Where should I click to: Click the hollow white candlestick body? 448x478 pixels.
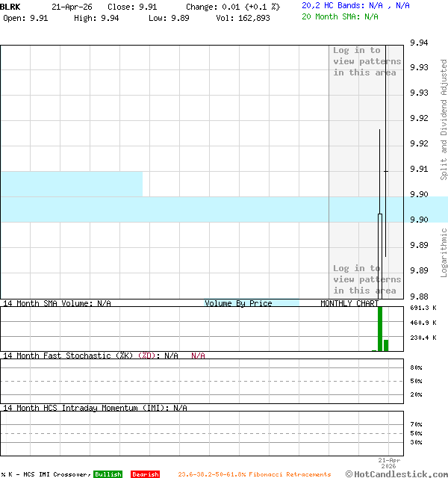380,245
